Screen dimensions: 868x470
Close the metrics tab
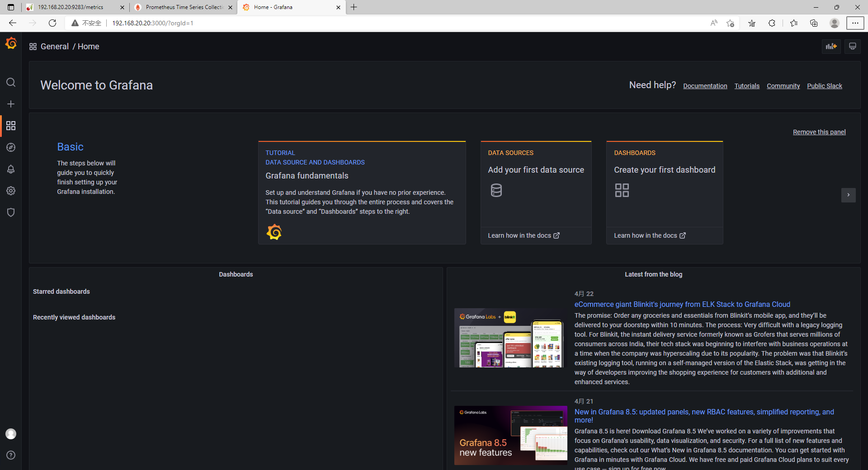(122, 7)
